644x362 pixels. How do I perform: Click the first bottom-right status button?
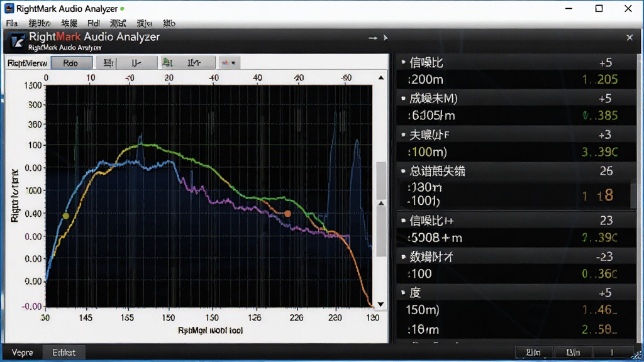click(x=533, y=352)
